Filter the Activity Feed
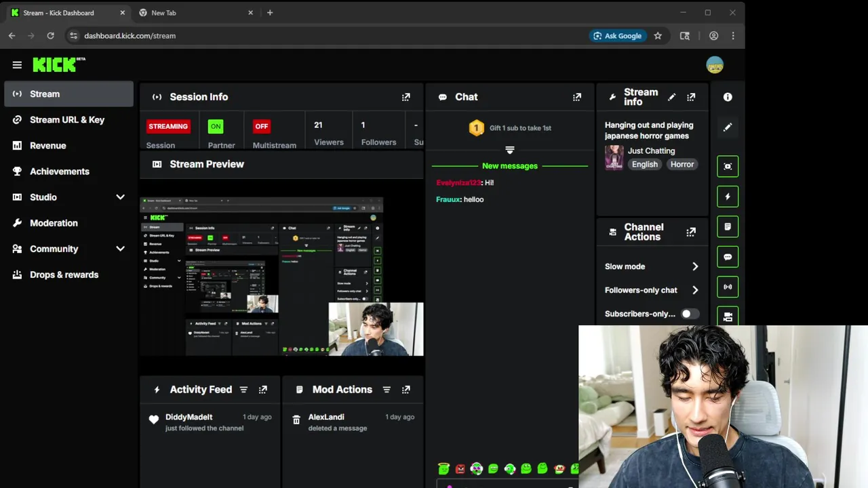 pos(243,390)
